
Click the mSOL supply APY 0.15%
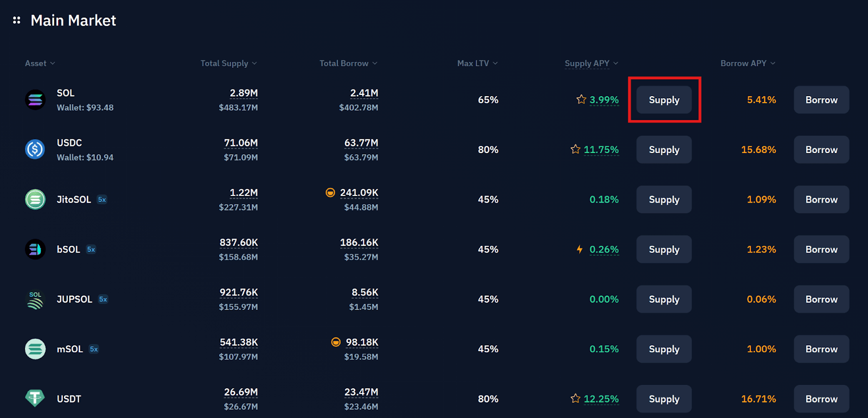[604, 349]
